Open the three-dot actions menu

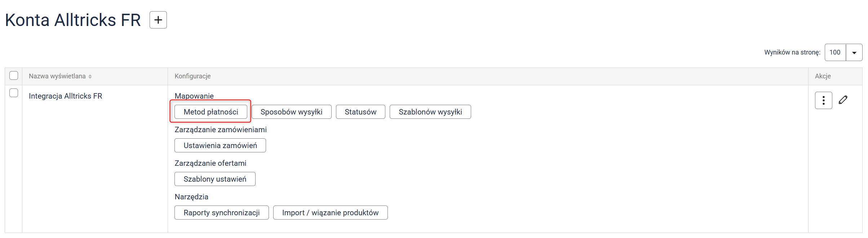pos(823,100)
